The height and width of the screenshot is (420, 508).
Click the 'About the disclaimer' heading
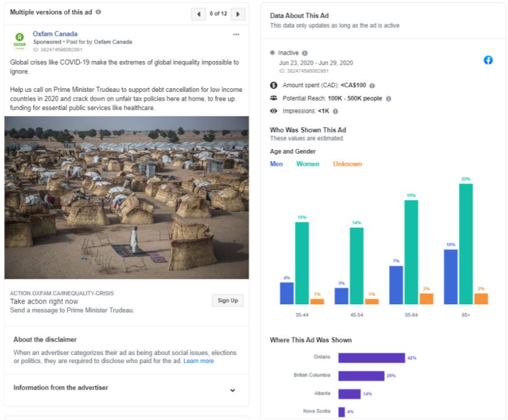coord(45,339)
